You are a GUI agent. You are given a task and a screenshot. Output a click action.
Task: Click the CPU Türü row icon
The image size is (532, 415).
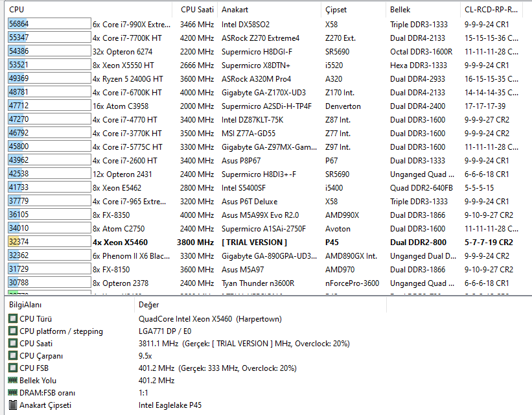tap(13, 318)
